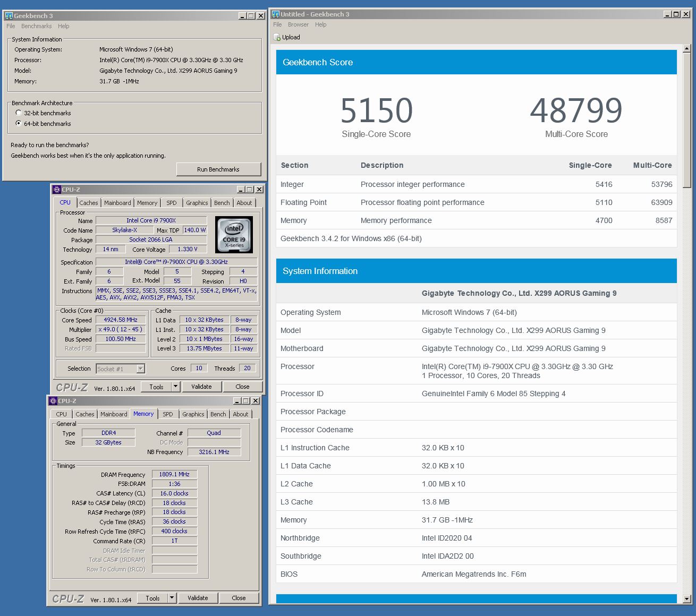The image size is (696, 616).
Task: Click the BIOS American Megatrends row
Action: 477,574
